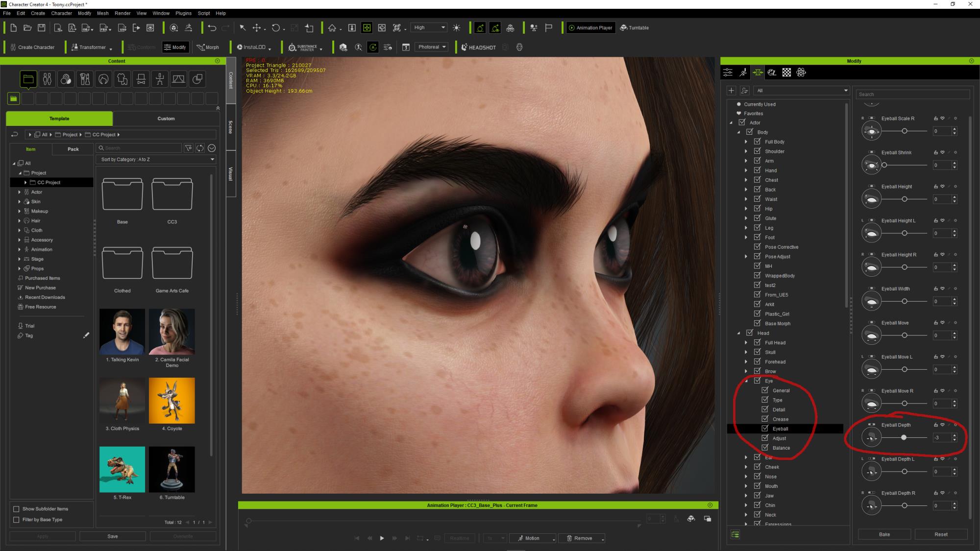Select the arrow selection tool

pyautogui.click(x=243, y=28)
